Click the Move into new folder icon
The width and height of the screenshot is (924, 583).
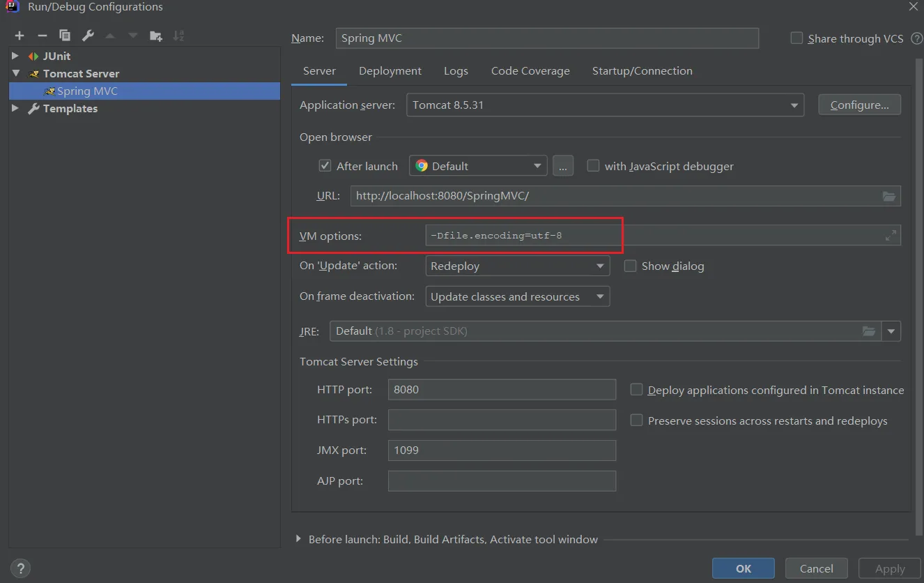[156, 36]
